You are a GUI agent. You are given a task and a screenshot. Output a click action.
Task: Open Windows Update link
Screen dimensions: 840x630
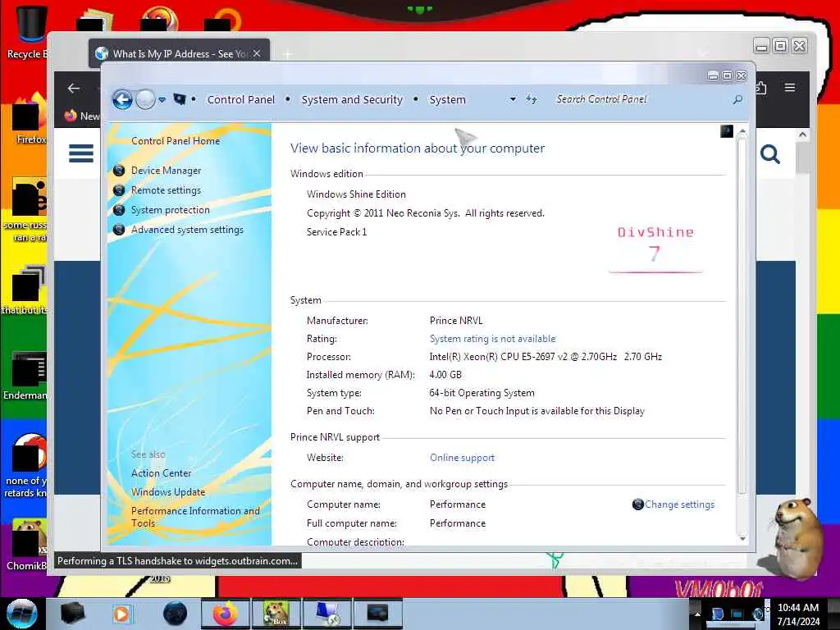[168, 492]
